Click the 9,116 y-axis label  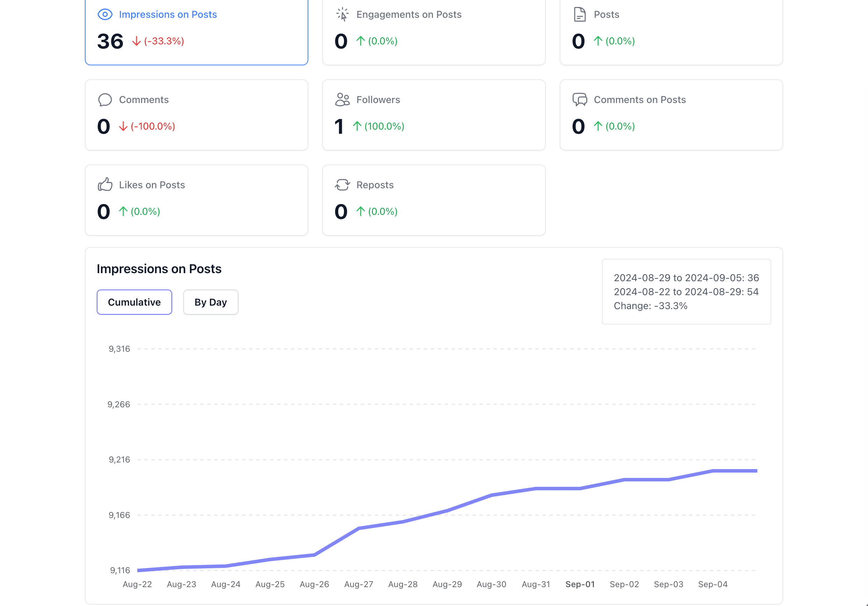coord(120,570)
